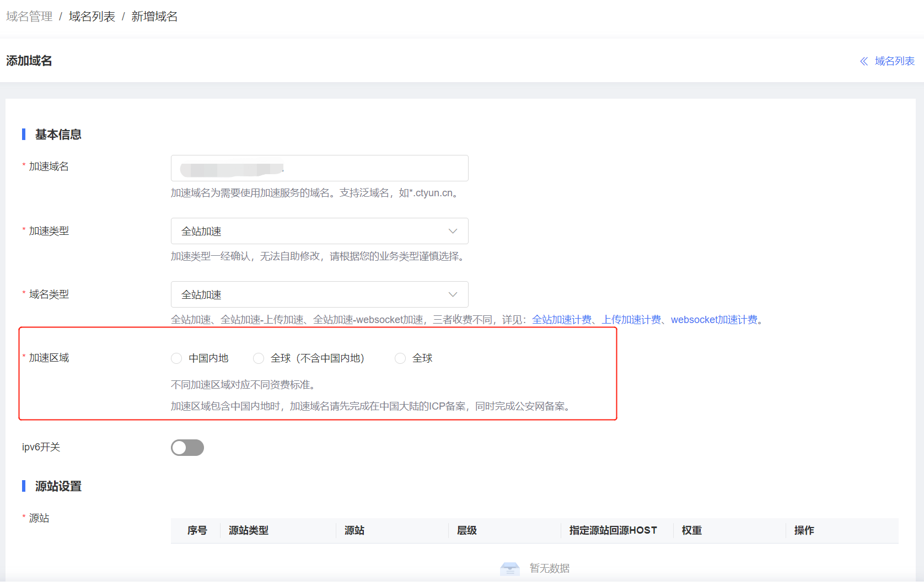
Task: Go to the 域名列表 breadcrumb
Action: click(92, 17)
